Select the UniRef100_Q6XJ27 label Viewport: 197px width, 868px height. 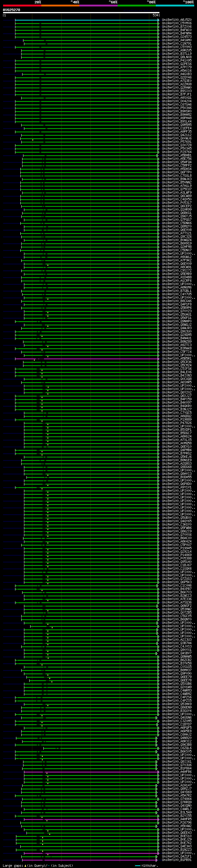177,396
